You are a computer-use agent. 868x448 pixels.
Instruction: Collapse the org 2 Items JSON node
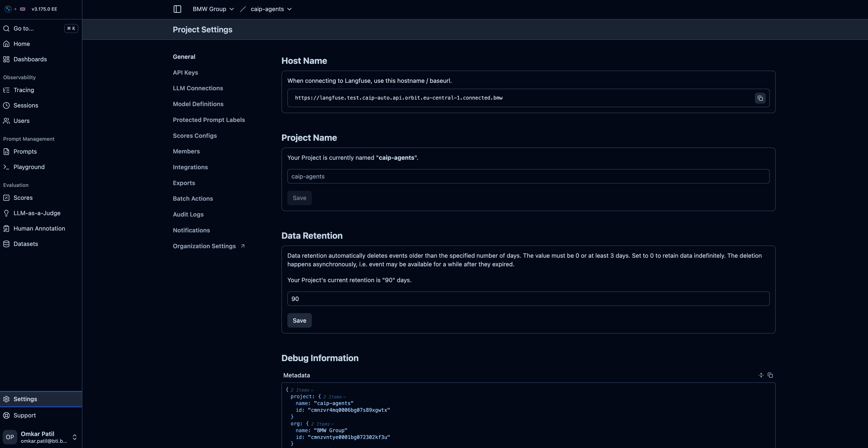(322, 424)
